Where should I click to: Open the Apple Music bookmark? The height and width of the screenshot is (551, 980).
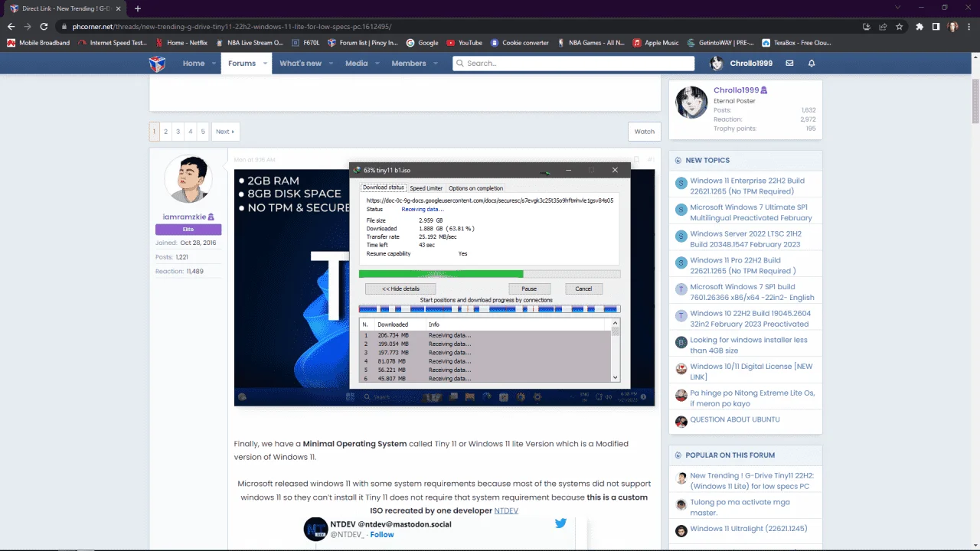pos(655,43)
